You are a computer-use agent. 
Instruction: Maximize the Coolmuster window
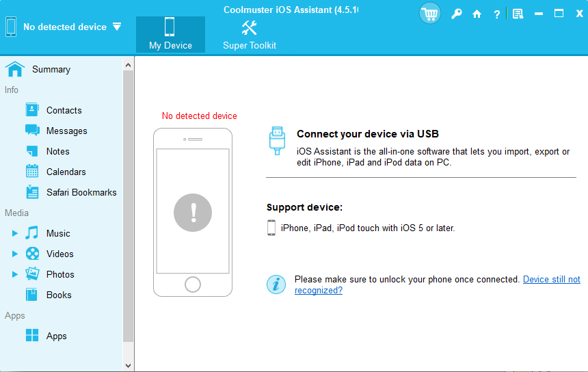click(x=559, y=14)
